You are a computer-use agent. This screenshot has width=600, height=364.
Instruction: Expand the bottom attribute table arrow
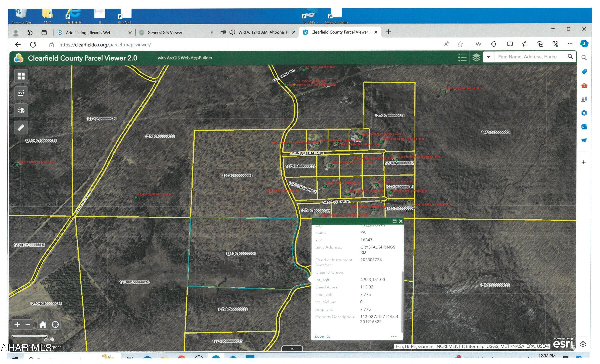[292, 348]
